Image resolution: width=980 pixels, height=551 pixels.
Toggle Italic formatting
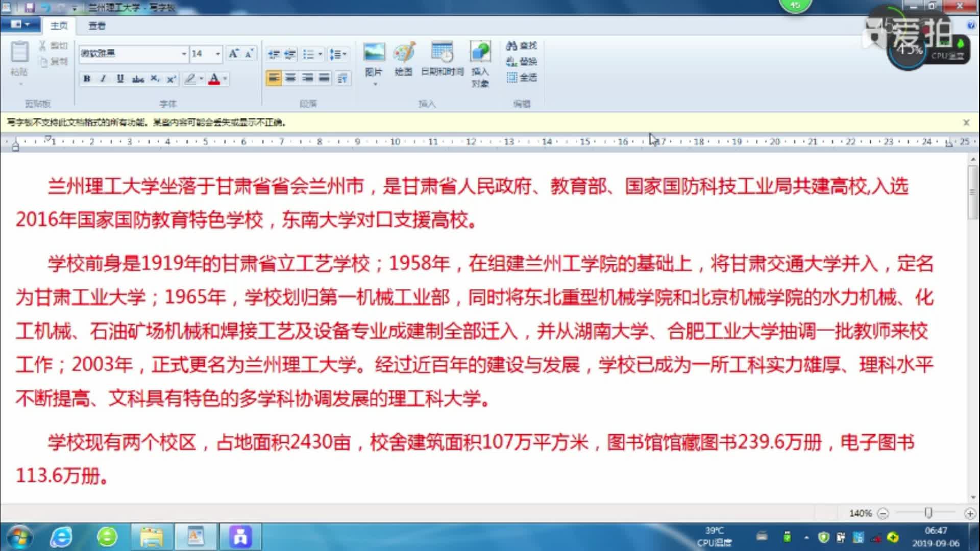[103, 79]
